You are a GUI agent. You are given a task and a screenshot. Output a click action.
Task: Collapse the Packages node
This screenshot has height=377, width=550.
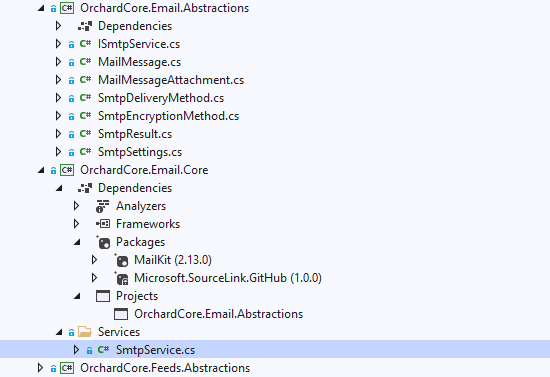coord(77,243)
